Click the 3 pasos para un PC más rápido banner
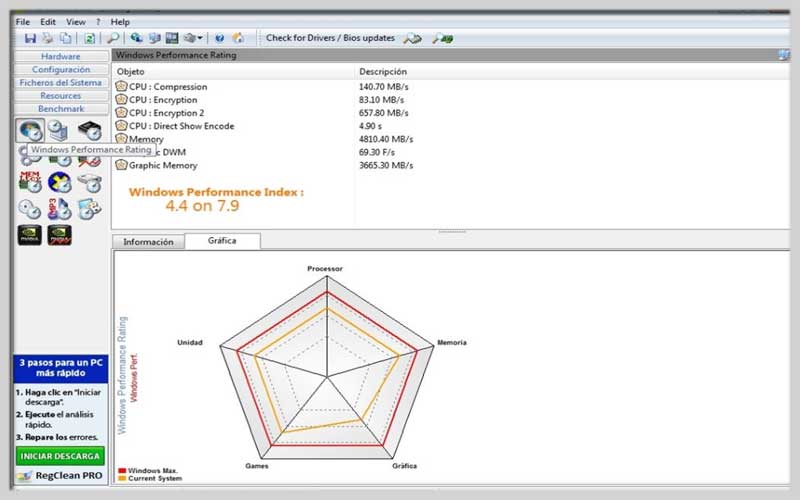800x500 pixels. 61,368
